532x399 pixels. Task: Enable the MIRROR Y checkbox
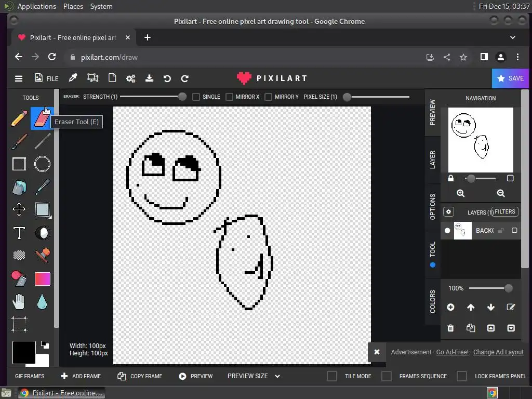point(269,97)
